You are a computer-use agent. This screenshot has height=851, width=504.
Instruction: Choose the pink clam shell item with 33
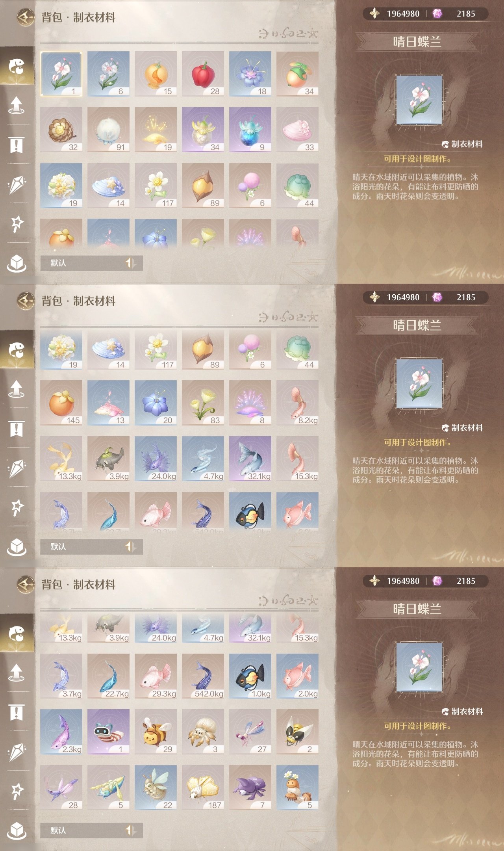point(297,130)
